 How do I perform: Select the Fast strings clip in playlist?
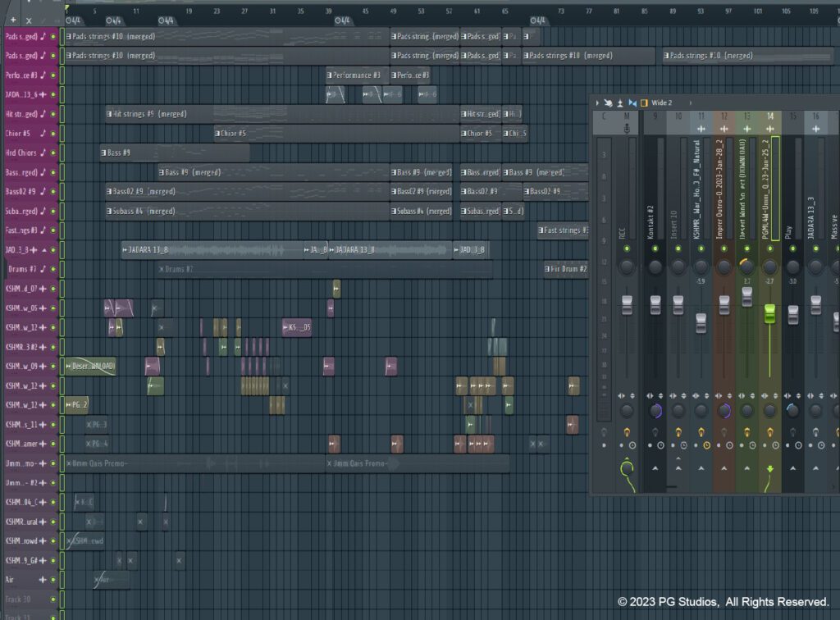coord(563,230)
